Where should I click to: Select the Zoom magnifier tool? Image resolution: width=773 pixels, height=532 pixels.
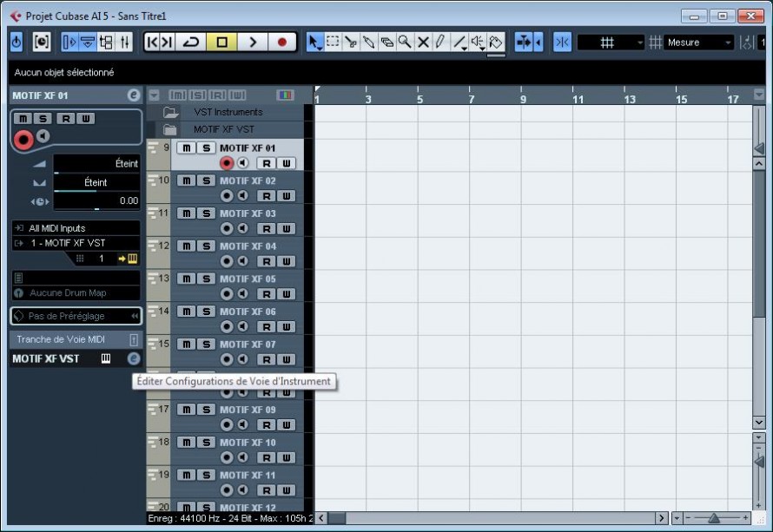(405, 42)
